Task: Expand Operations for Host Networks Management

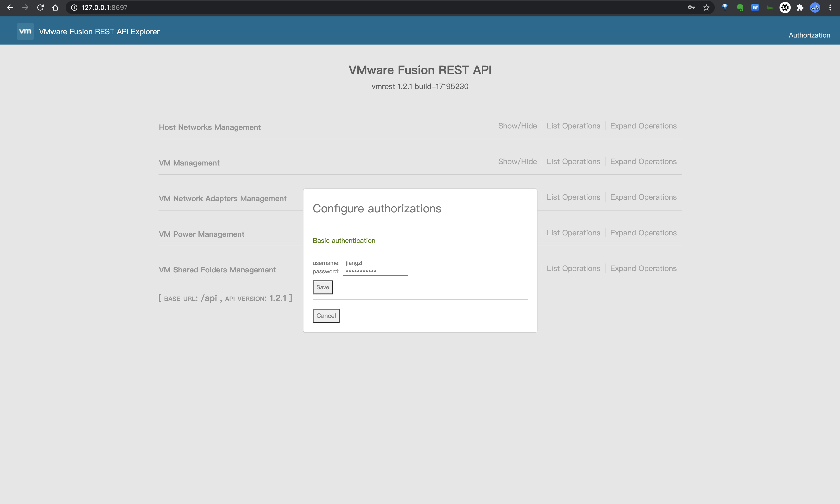Action: pos(643,126)
